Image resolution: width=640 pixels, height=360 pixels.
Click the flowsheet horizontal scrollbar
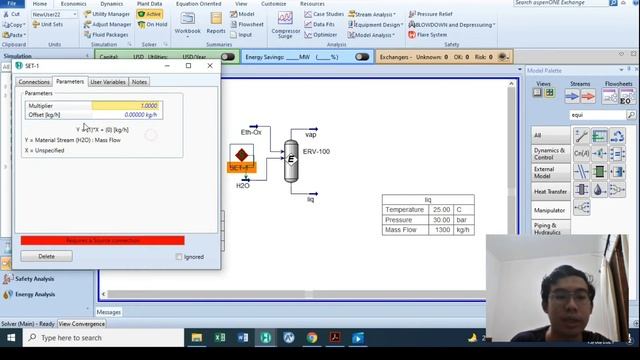(293, 294)
